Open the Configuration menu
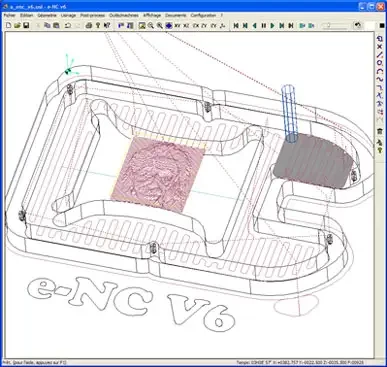The height and width of the screenshot is (367, 387). 203,15
